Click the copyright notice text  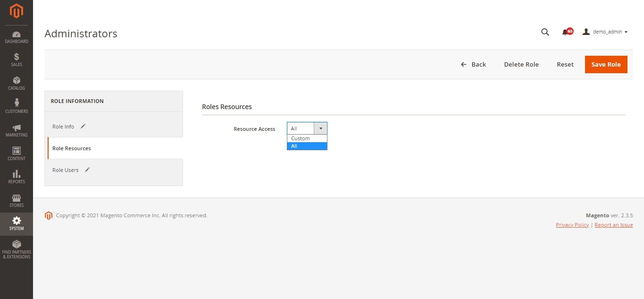[x=132, y=215]
